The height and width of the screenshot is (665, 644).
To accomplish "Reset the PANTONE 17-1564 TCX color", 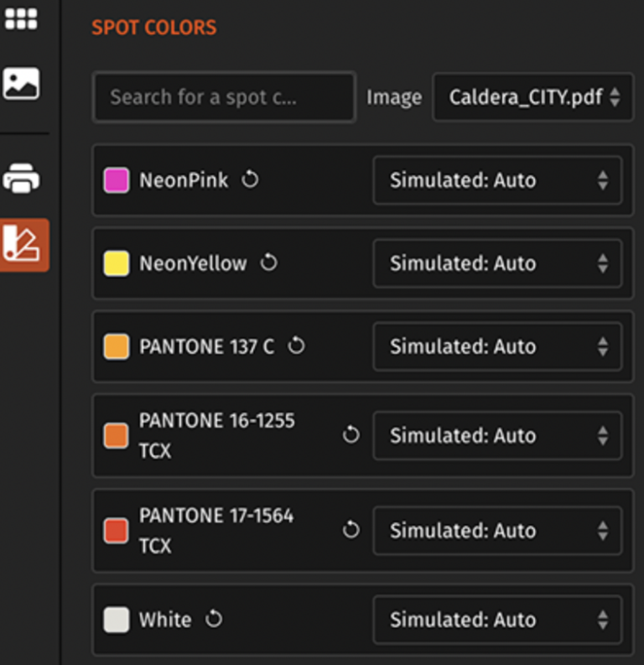I will coord(351,530).
